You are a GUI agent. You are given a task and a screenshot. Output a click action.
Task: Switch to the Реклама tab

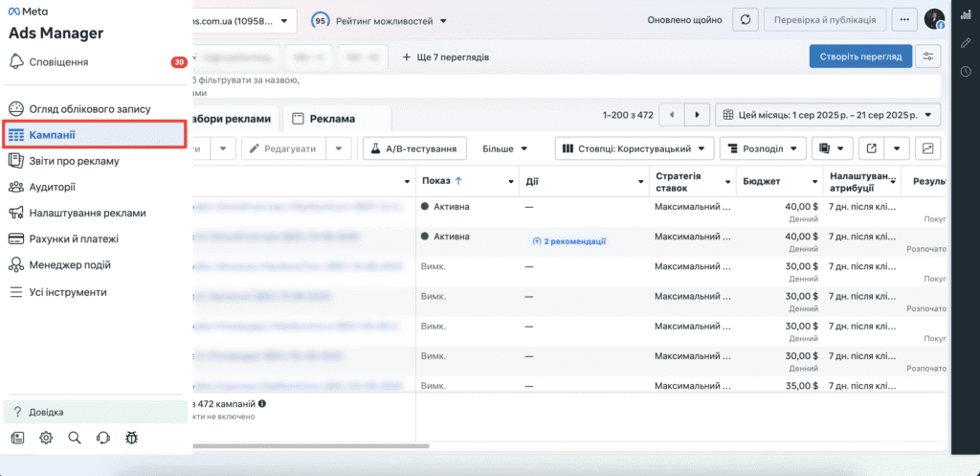pyautogui.click(x=336, y=118)
